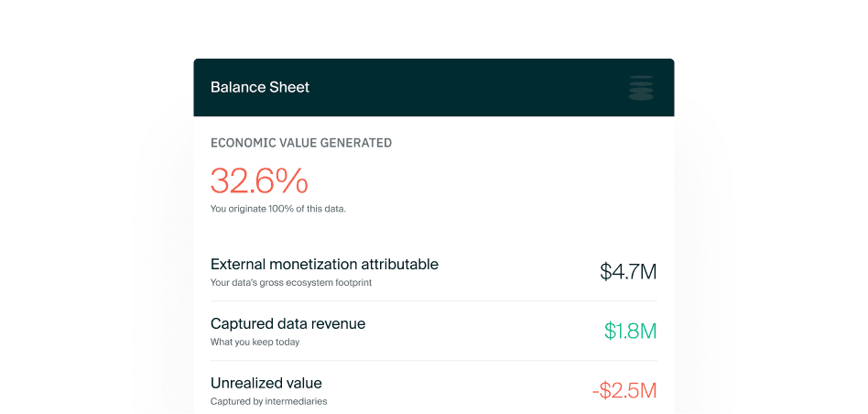Image resolution: width=868 pixels, height=414 pixels.
Task: Click blank gap between Unrealized value and -$2.5M
Action: click(458, 390)
